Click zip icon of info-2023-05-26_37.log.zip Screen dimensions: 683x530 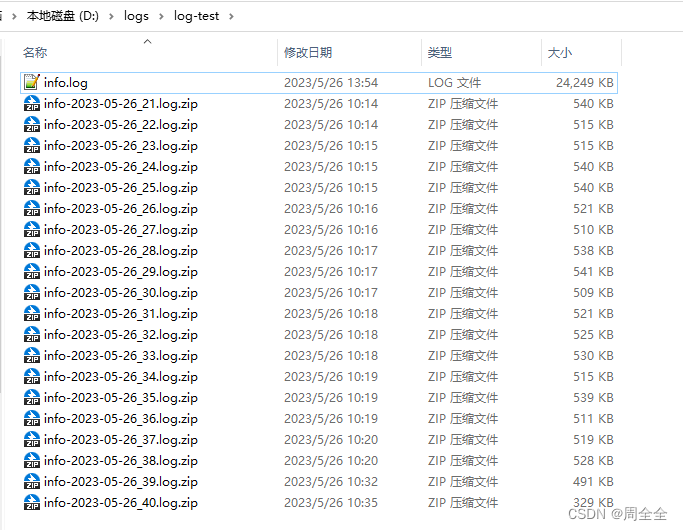32,440
